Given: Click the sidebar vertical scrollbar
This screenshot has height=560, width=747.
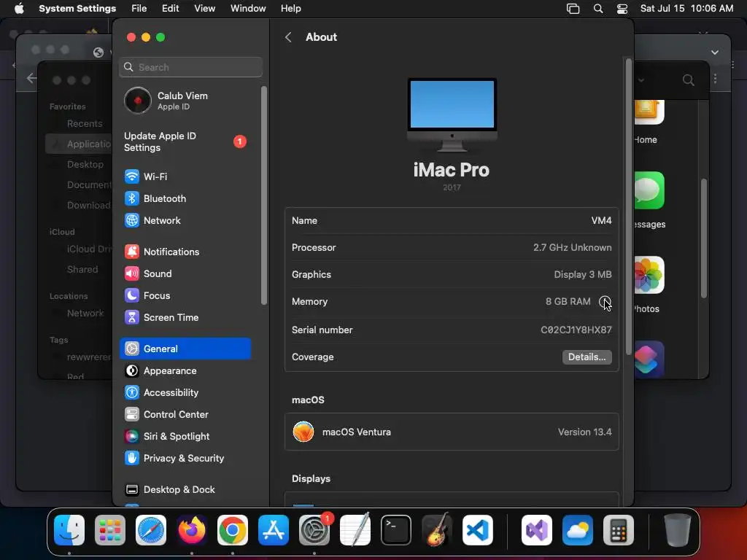Looking at the screenshot, I should pyautogui.click(x=264, y=195).
